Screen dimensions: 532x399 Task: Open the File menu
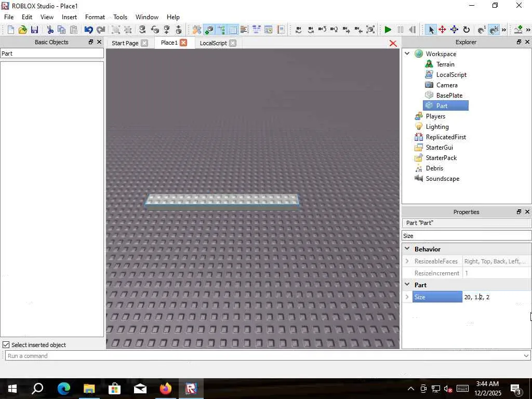[x=9, y=17]
